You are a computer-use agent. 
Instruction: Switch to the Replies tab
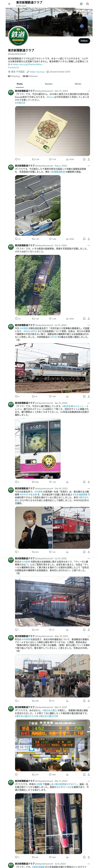coord(49,84)
